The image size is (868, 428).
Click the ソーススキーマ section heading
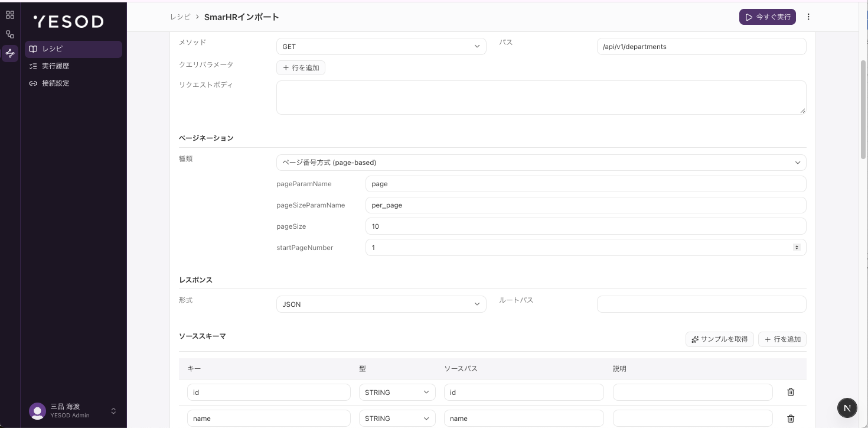tap(203, 336)
